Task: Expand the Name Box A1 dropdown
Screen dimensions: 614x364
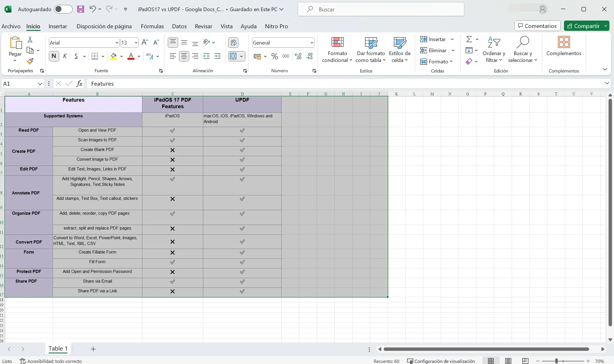Action: [40, 84]
